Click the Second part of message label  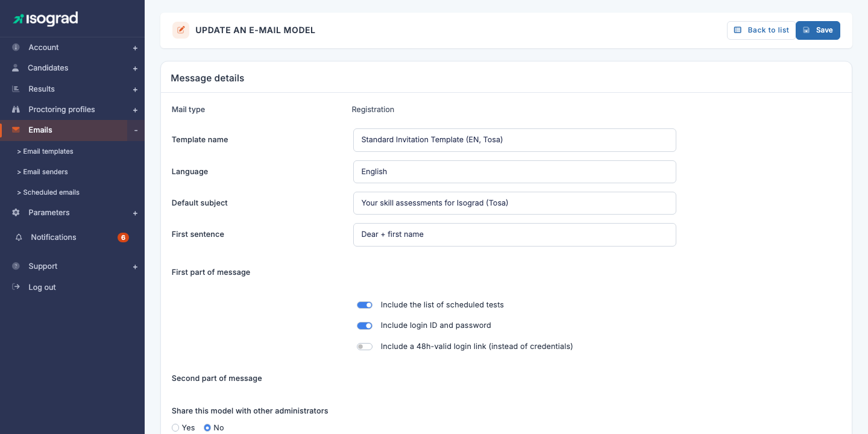217,379
